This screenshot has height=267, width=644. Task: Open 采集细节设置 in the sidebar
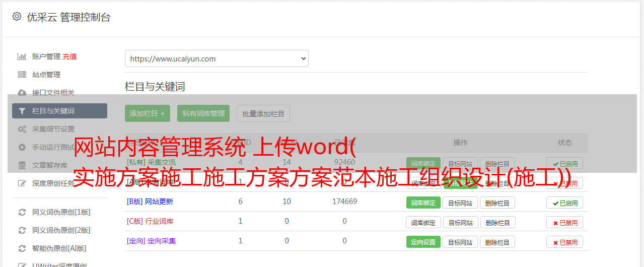pyautogui.click(x=53, y=129)
